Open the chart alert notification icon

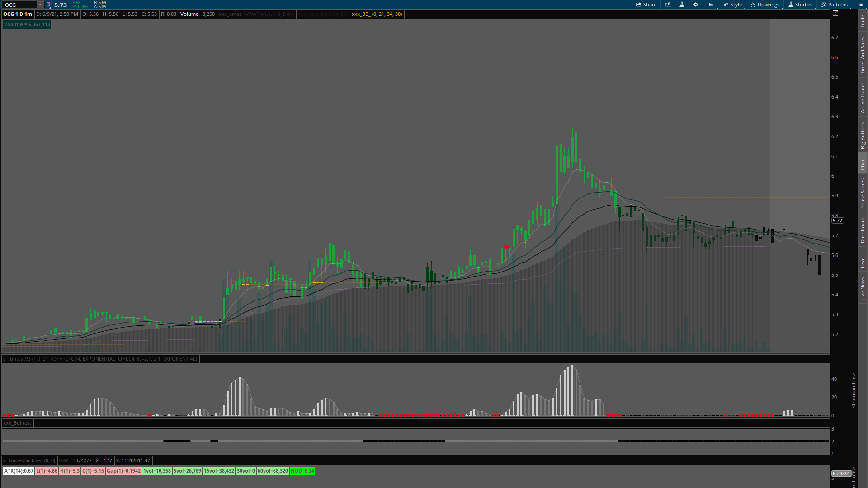(668, 5)
